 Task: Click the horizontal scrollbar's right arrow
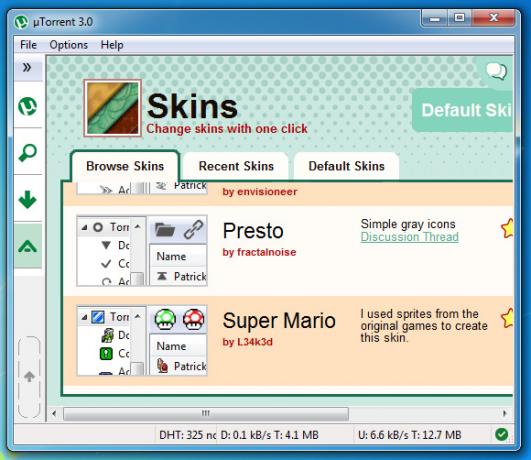(505, 413)
